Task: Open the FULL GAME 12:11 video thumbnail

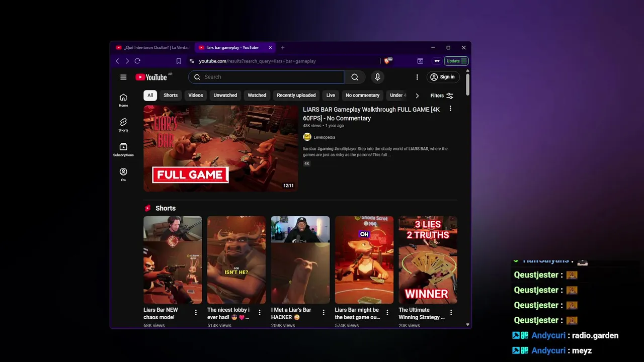Action: [220, 148]
